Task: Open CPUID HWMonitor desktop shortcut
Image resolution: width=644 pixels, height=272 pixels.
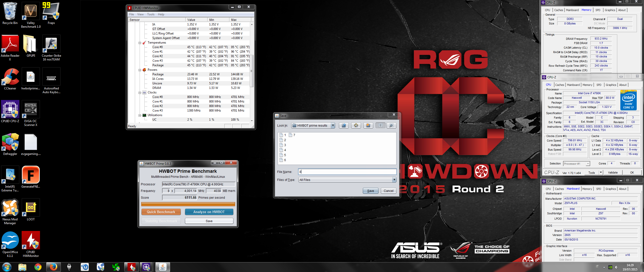Action: coord(31,244)
